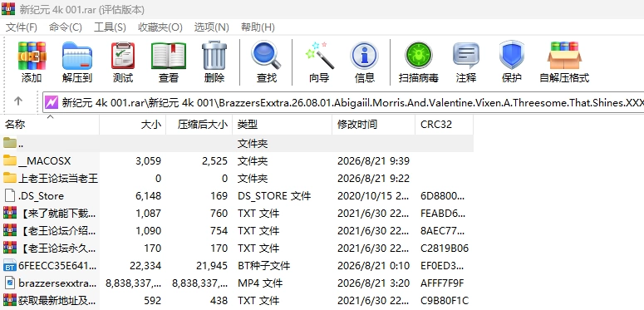The image size is (644, 310).
Task: Show archive 信息 (Info) icon
Action: point(364,62)
